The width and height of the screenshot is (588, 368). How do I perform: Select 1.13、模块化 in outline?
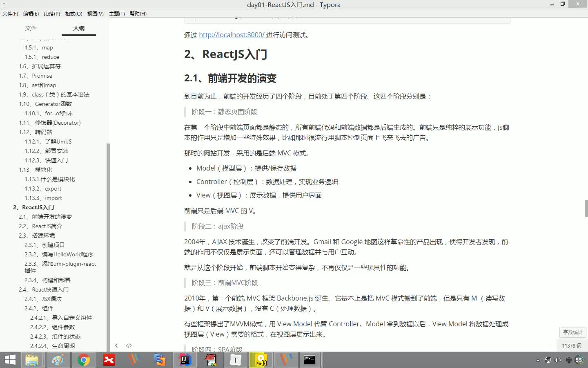click(36, 170)
